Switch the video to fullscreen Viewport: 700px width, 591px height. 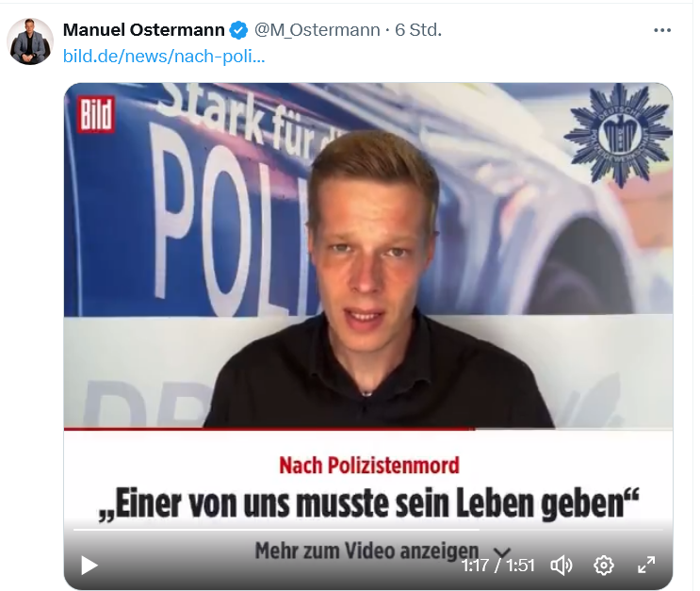[646, 566]
